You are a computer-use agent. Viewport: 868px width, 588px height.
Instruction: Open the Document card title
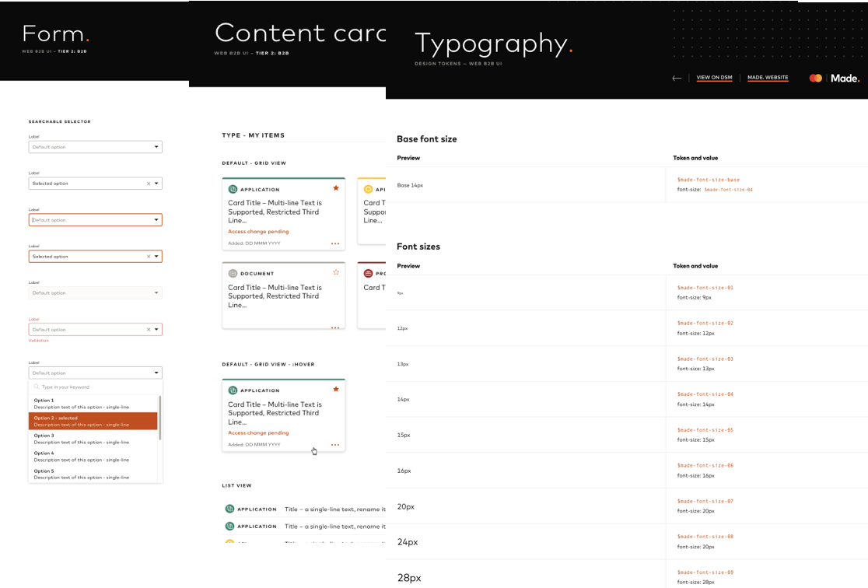coord(275,296)
